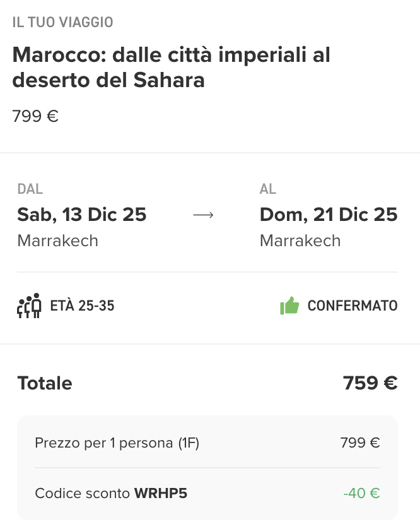
Task: Select the return date Dom, 21 Dic 25
Action: pos(329,215)
